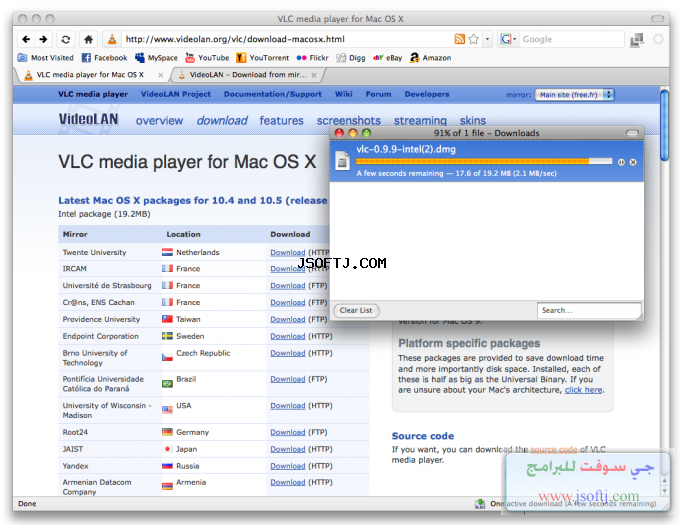
Task: Go back with the browser back arrow
Action: (x=26, y=39)
